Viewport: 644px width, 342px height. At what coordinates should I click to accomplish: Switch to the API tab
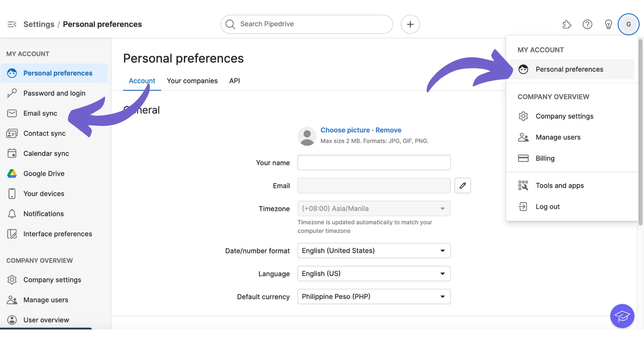(x=234, y=81)
